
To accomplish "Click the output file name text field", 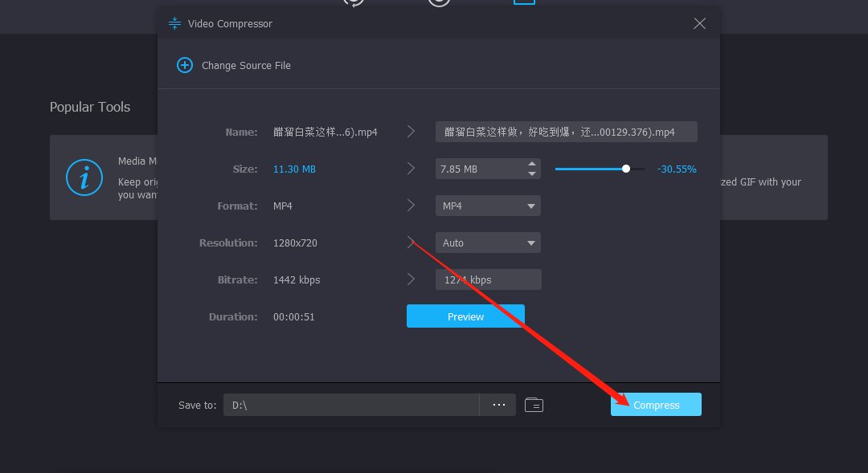I will 566,132.
